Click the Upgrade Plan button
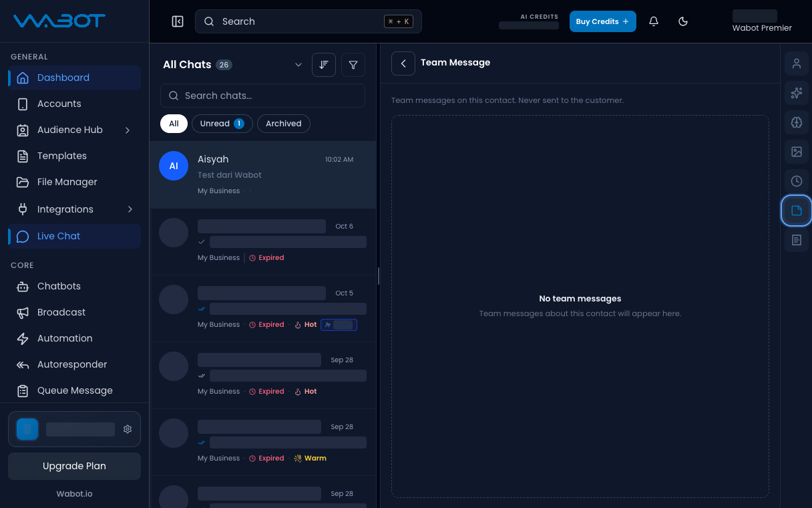Image resolution: width=812 pixels, height=508 pixels. click(74, 466)
